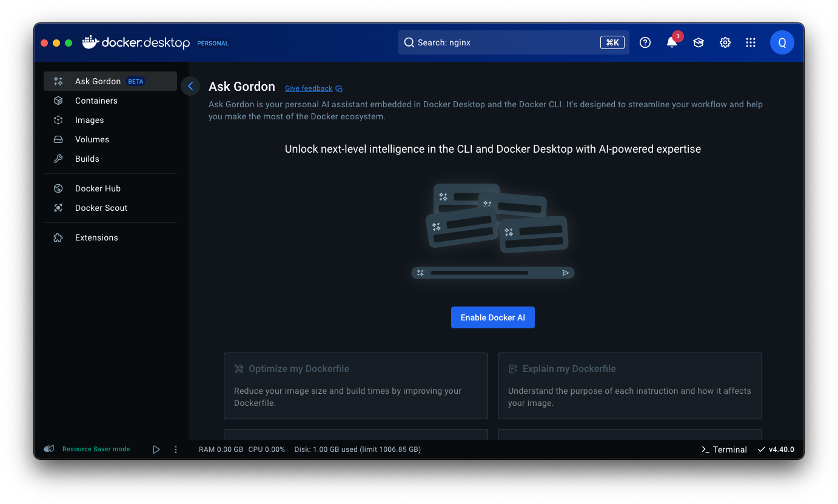The height and width of the screenshot is (504, 838).
Task: Click the Give feedback link
Action: pos(309,88)
